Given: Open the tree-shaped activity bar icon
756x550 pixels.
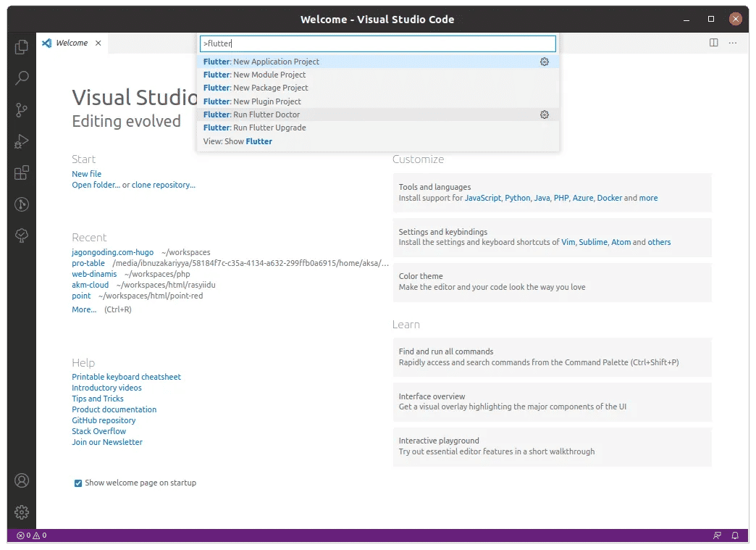Looking at the screenshot, I should [x=22, y=236].
